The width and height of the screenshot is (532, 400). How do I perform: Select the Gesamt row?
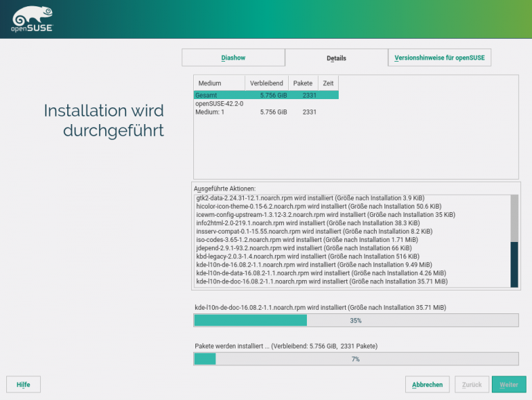(x=266, y=96)
